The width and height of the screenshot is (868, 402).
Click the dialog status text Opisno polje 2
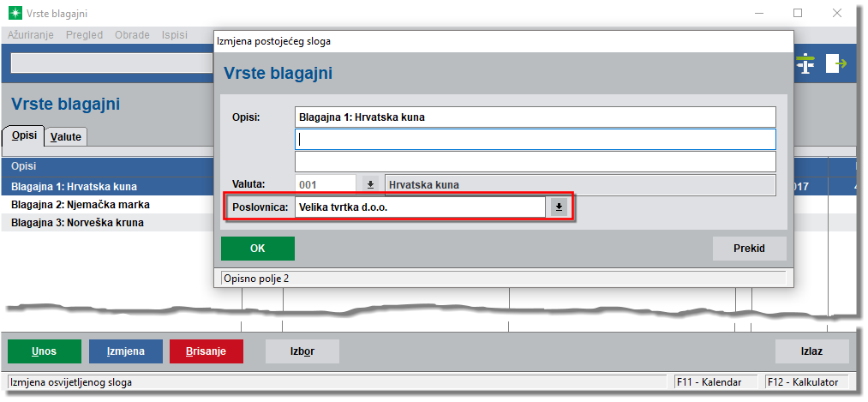pos(256,279)
